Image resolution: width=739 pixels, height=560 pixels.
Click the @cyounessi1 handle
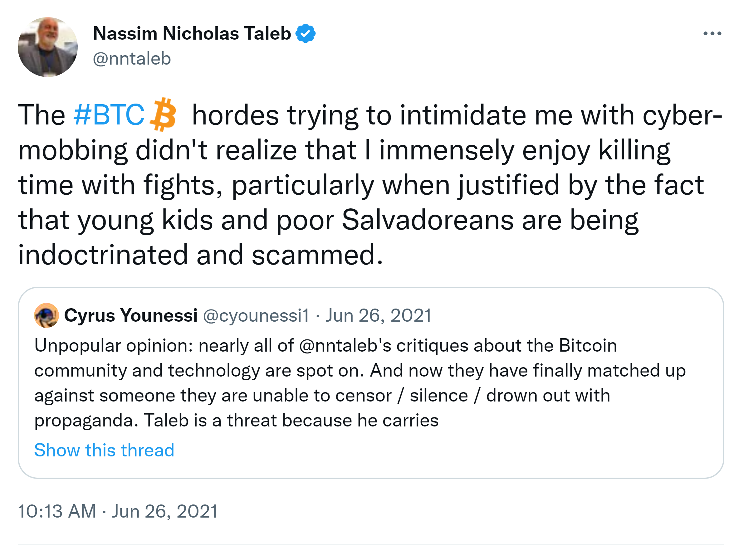(256, 315)
